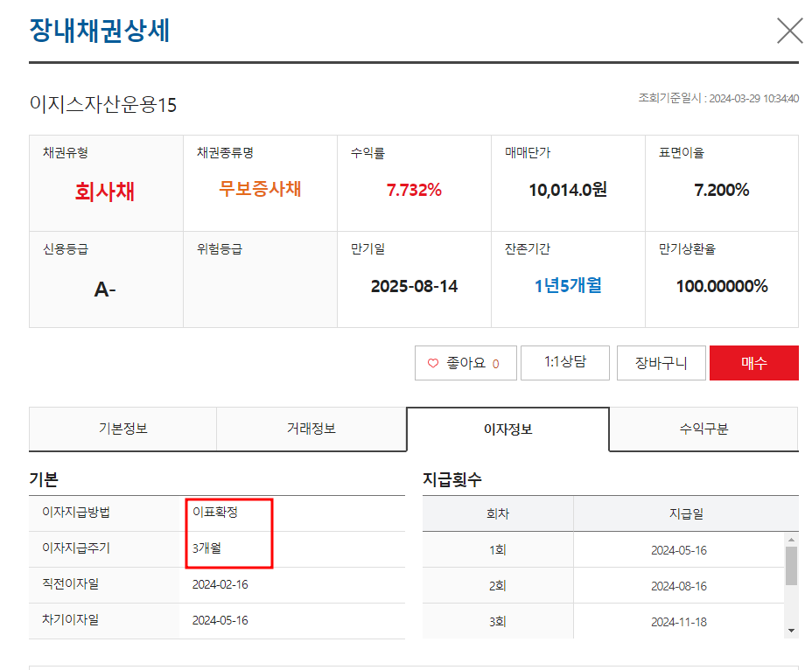Click the 위험등급 label
This screenshot has height=670, width=812.
[x=220, y=249]
